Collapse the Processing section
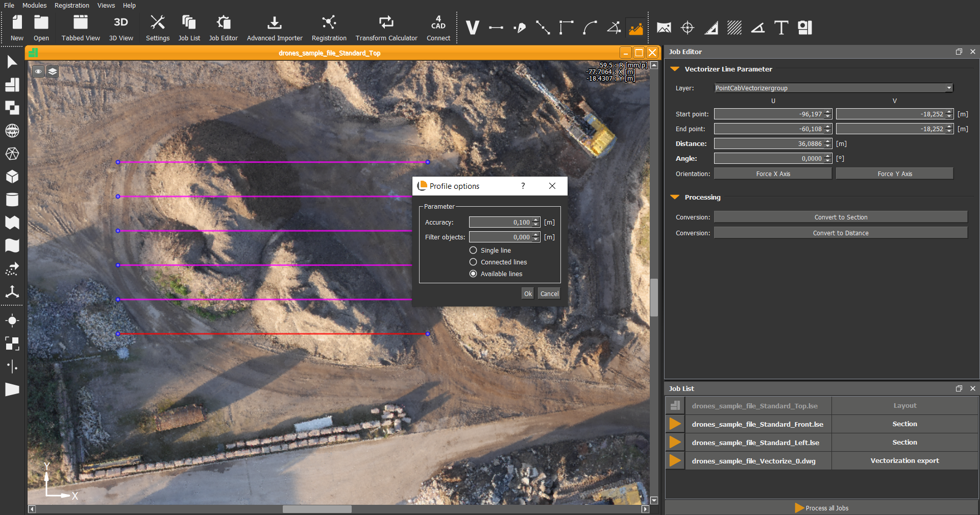Viewport: 980px width, 515px height. point(675,197)
